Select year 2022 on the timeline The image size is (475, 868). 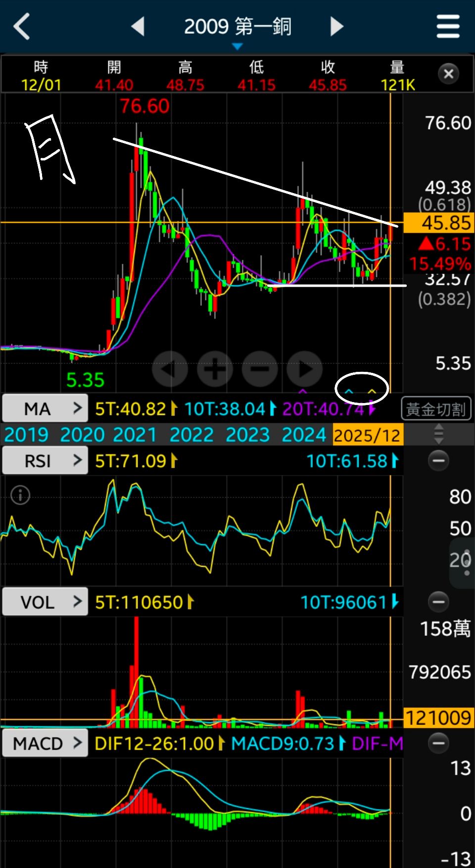click(x=191, y=435)
